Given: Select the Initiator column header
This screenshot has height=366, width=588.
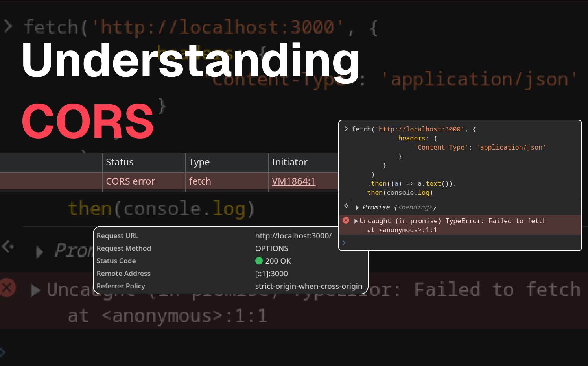Looking at the screenshot, I should 289,162.
